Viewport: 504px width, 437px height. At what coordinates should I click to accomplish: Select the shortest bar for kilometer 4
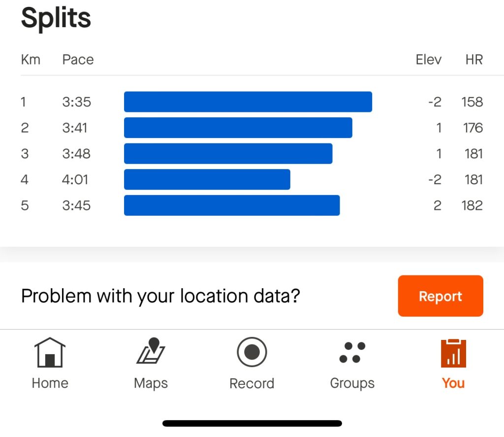[207, 179]
